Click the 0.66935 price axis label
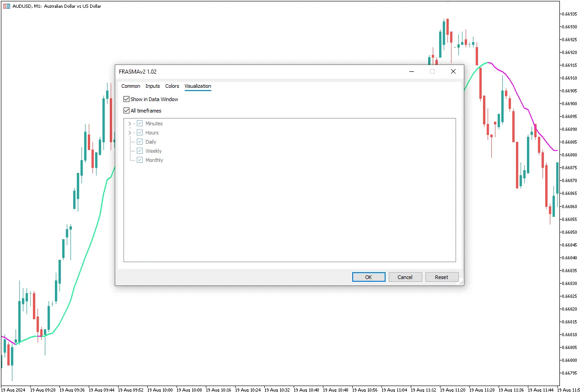This screenshot has width=580, height=392. tap(570, 14)
